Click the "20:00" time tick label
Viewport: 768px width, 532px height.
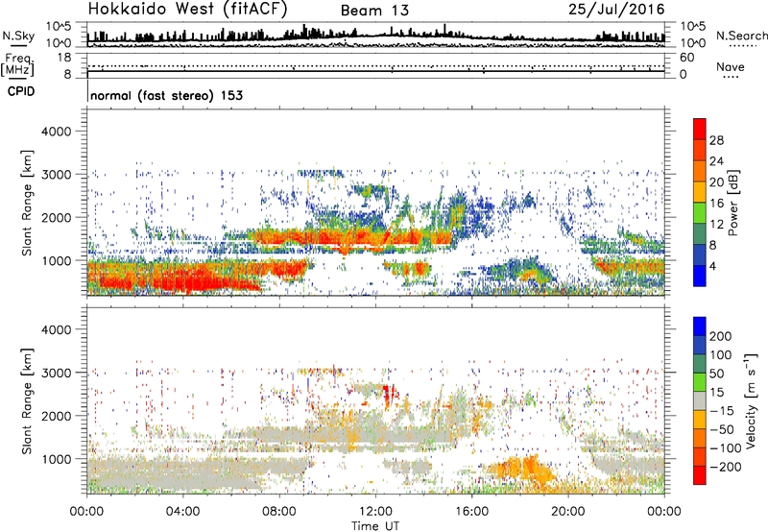(568, 512)
